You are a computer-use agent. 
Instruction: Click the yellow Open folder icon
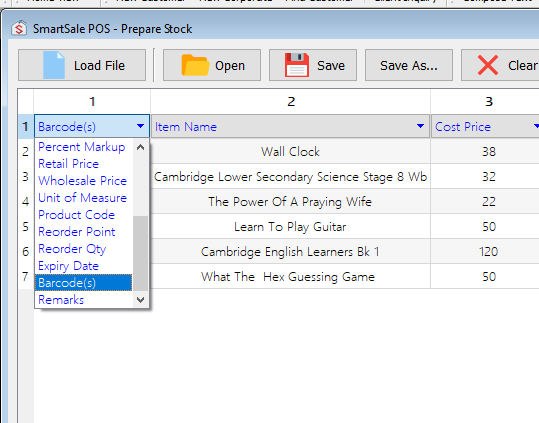point(195,65)
